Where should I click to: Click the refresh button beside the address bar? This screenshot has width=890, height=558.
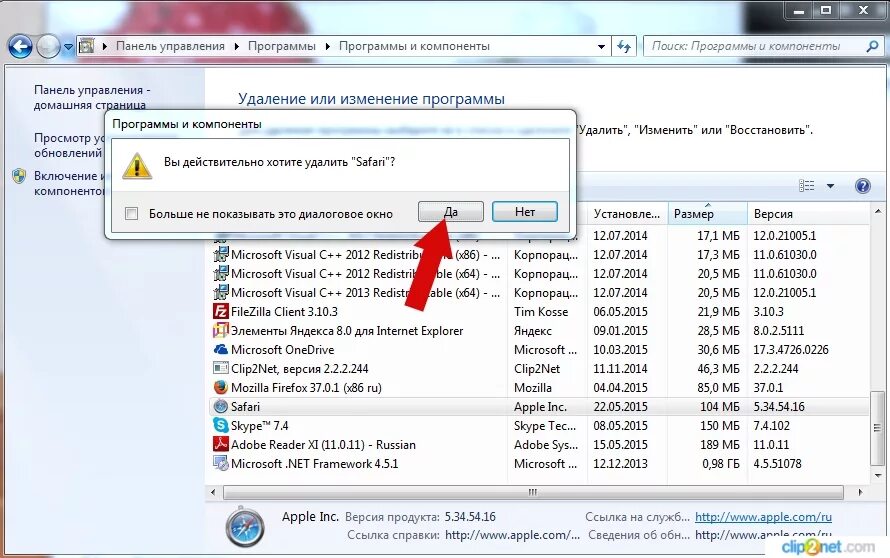coord(624,47)
